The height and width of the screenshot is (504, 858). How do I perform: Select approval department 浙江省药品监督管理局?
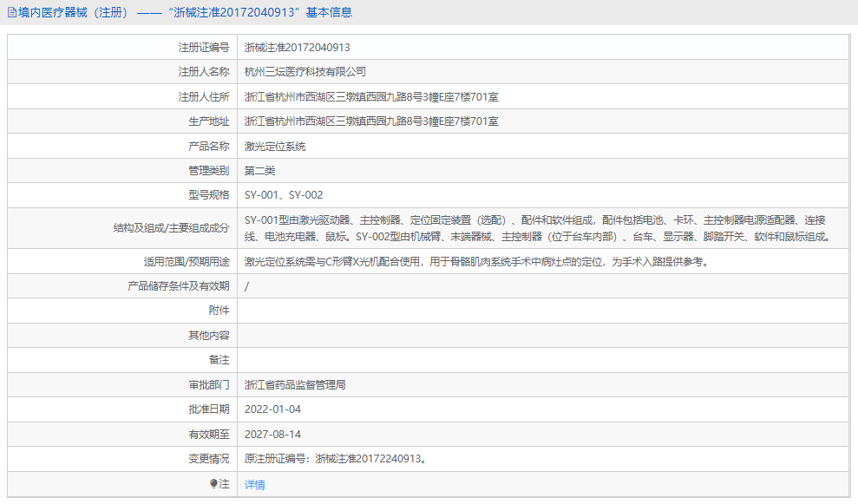(295, 385)
